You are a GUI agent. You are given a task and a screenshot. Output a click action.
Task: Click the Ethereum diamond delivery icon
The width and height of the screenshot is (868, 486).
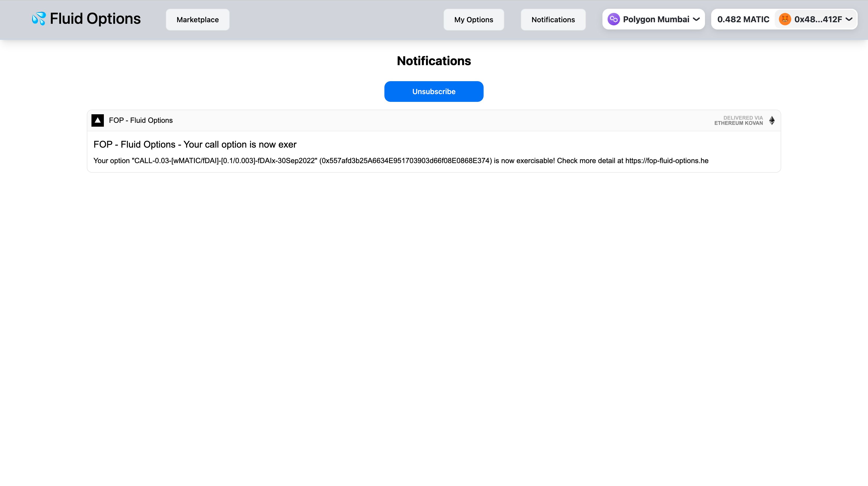(772, 120)
